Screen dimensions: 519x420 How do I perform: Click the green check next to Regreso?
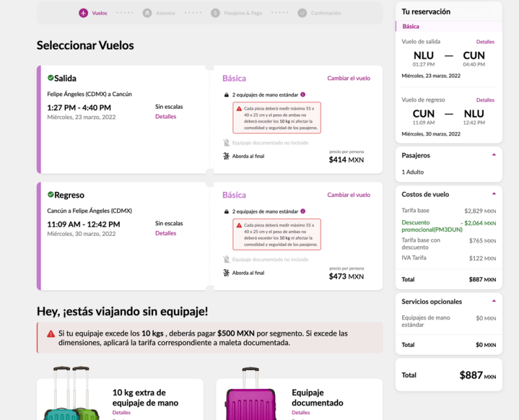pos(51,194)
